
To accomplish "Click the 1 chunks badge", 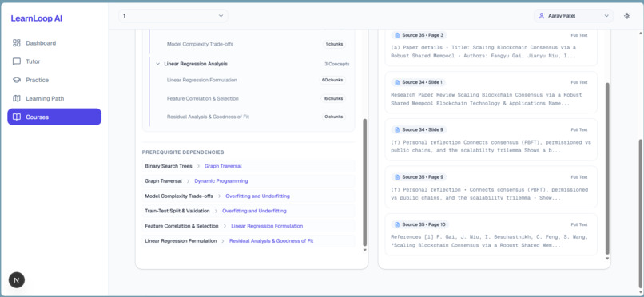I will pyautogui.click(x=334, y=44).
